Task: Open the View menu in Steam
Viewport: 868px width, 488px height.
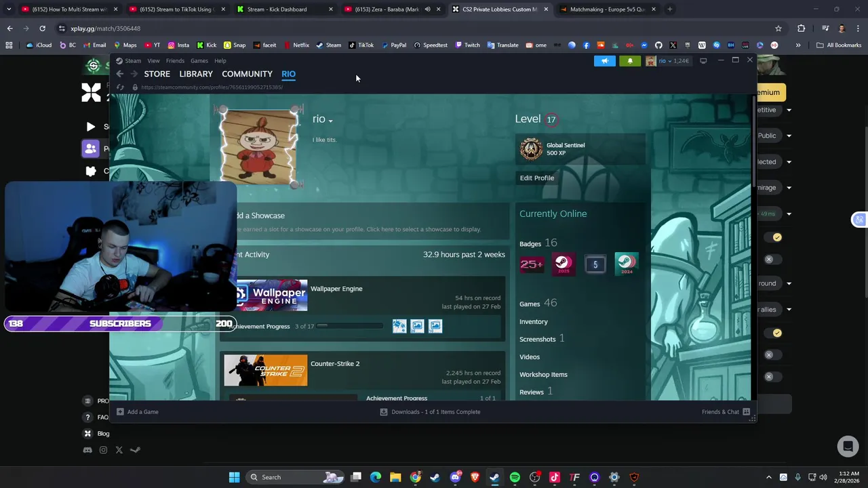Action: pos(154,61)
